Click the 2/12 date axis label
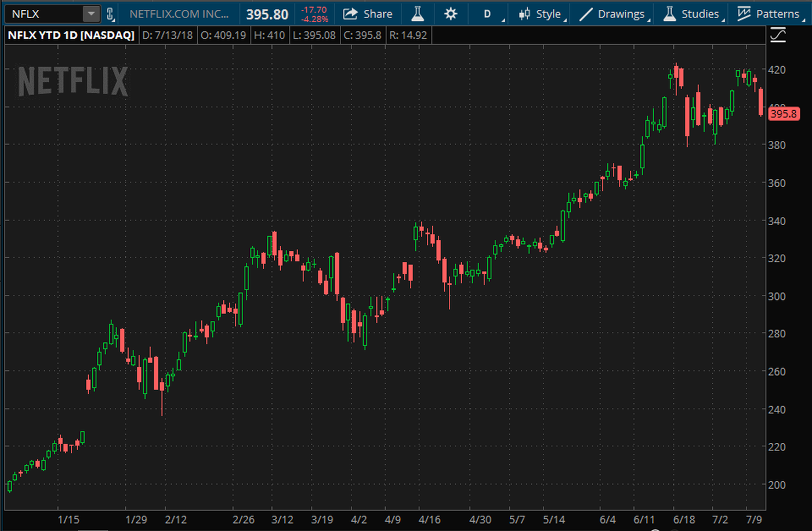Screen dimensions: 812x531 [x=176, y=519]
